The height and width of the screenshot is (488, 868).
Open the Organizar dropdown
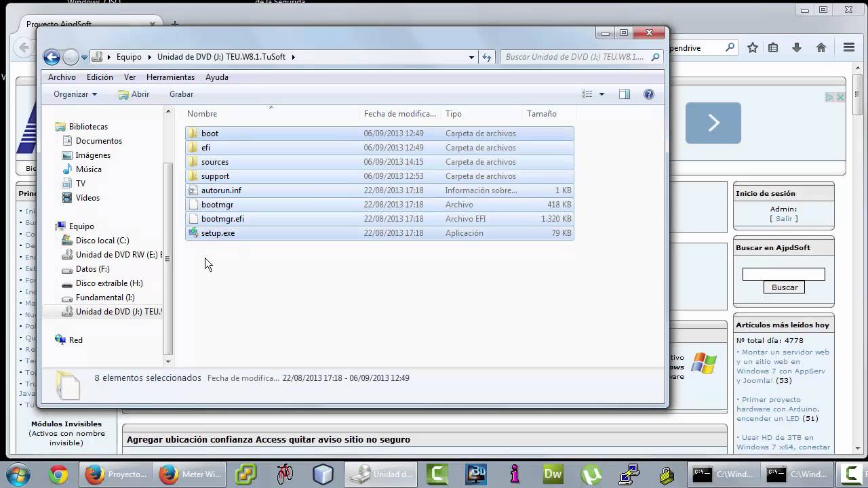click(x=75, y=94)
